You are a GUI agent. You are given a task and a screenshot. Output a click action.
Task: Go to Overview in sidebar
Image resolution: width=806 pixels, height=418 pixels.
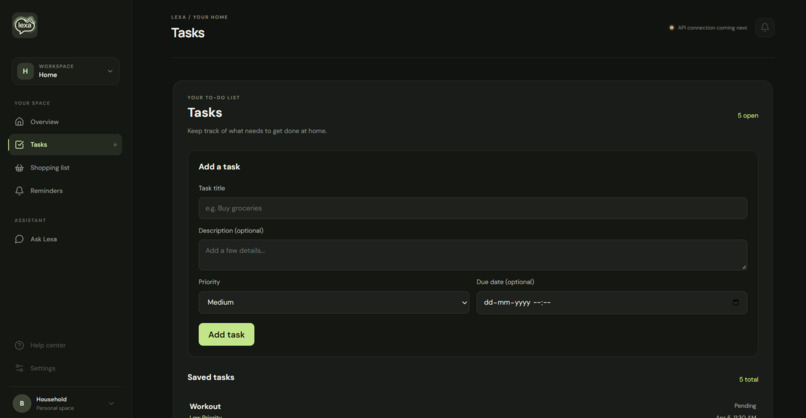[65, 122]
